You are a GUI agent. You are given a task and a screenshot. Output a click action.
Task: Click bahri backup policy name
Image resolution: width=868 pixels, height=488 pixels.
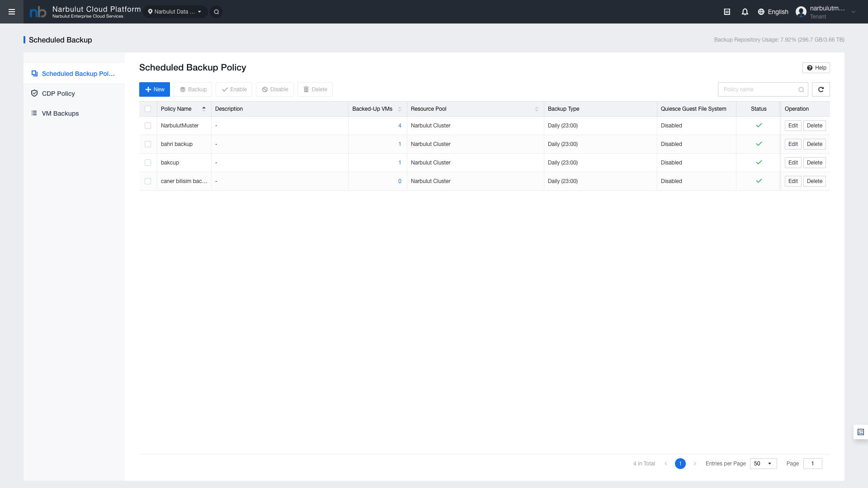coord(177,144)
